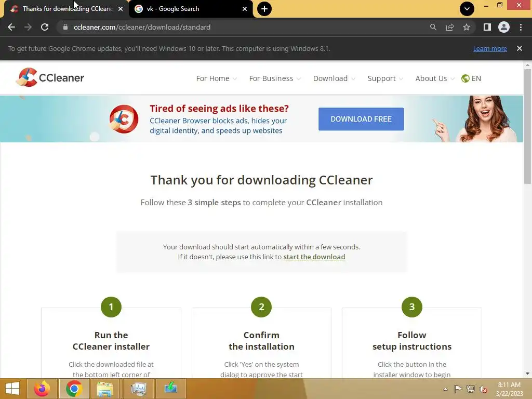Click the Follow setup instructions heading
Image resolution: width=532 pixels, height=399 pixels.
coord(412,341)
